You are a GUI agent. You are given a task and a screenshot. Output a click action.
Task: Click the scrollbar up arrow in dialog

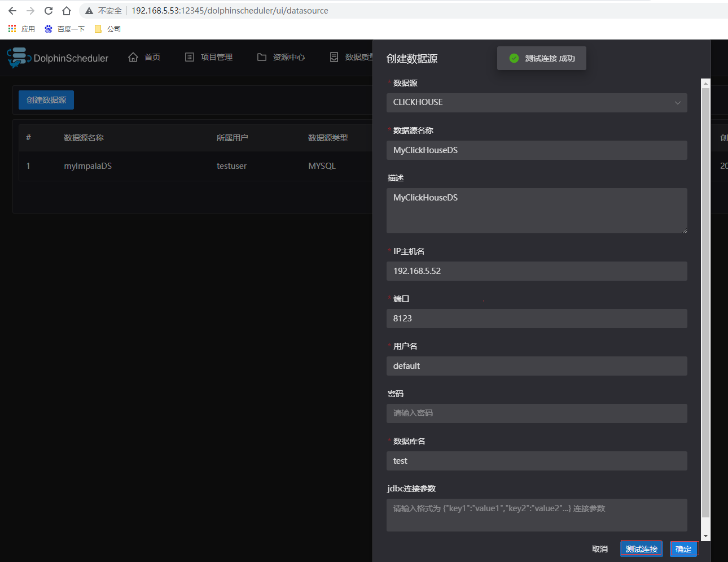(x=705, y=83)
